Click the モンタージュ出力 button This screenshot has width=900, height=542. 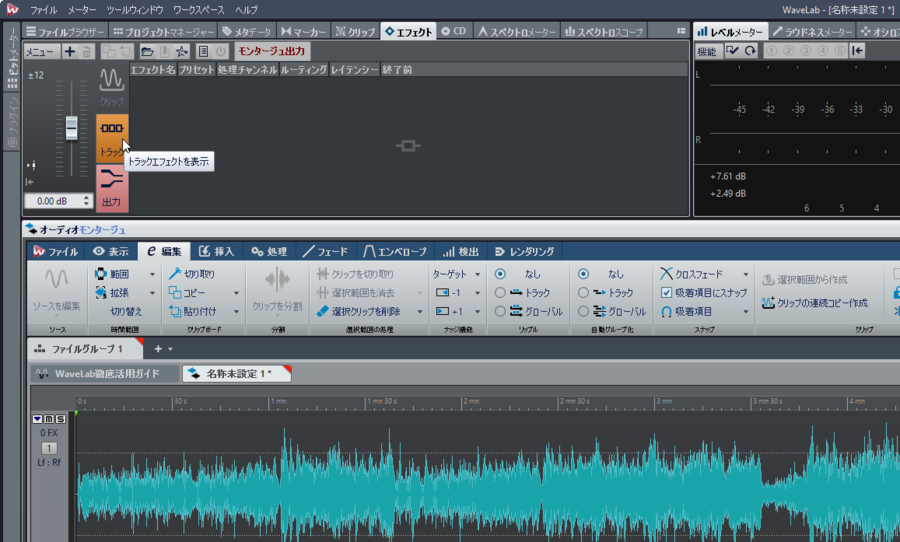pyautogui.click(x=271, y=51)
